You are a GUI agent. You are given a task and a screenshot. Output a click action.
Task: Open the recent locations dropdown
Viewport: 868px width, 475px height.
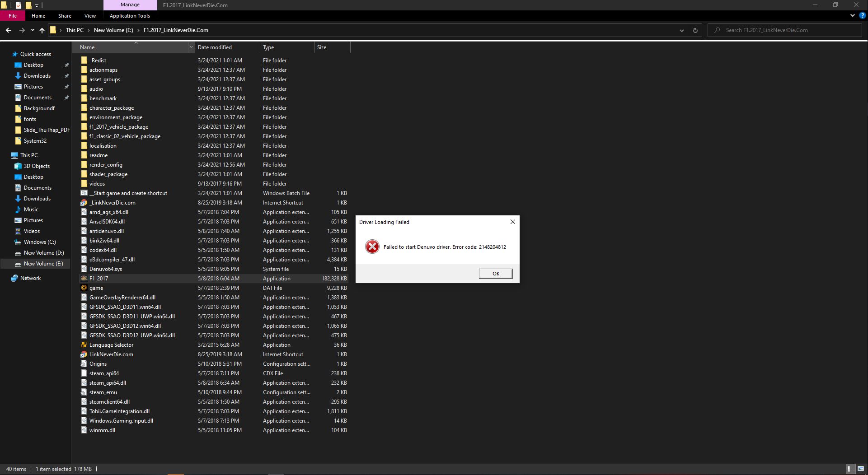click(33, 30)
